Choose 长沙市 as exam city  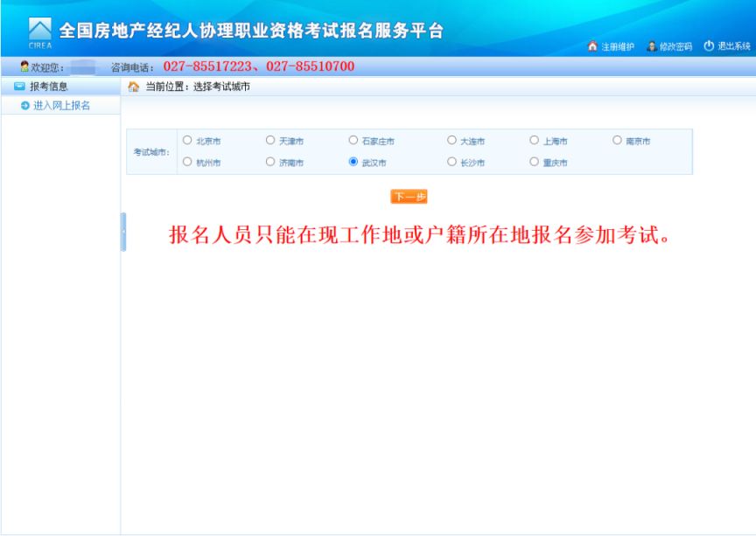(x=451, y=162)
